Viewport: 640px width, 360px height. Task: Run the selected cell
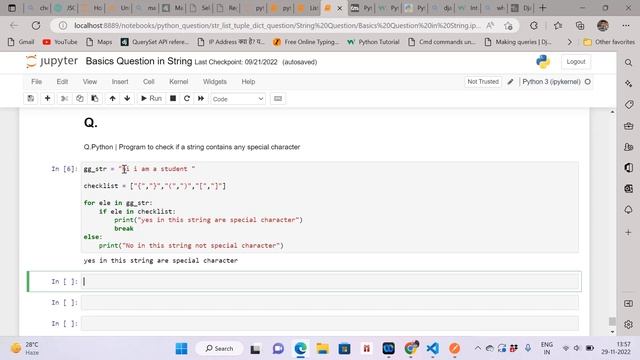[151, 99]
